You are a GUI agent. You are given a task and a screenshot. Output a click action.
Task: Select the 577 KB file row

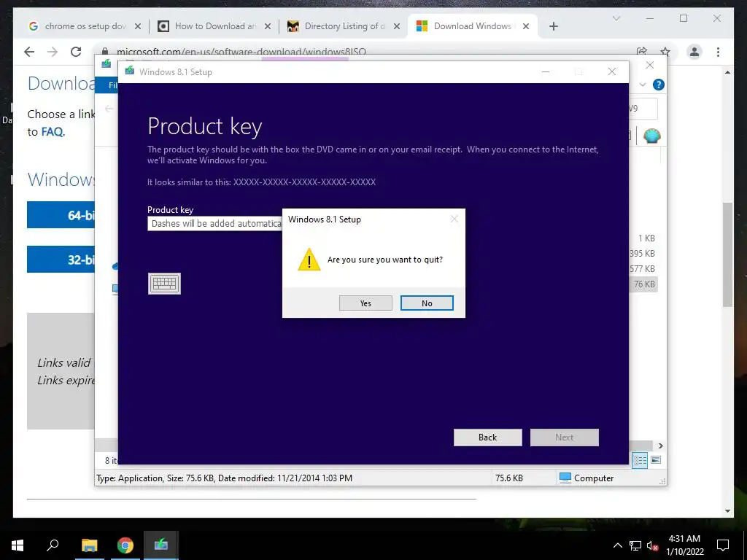(643, 268)
